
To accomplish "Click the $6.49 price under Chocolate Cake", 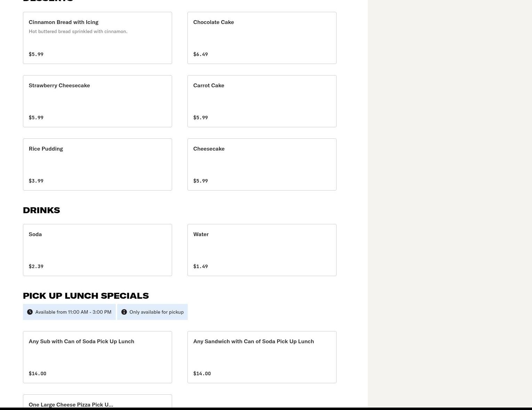I will 201,54.
